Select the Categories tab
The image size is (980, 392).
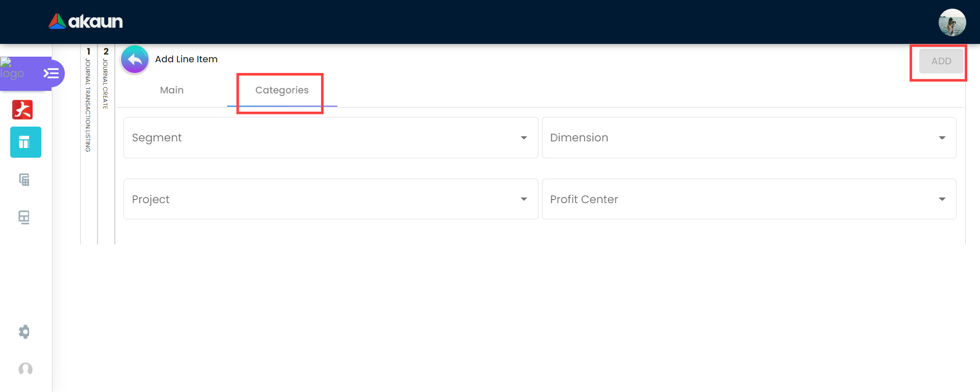pyautogui.click(x=282, y=90)
